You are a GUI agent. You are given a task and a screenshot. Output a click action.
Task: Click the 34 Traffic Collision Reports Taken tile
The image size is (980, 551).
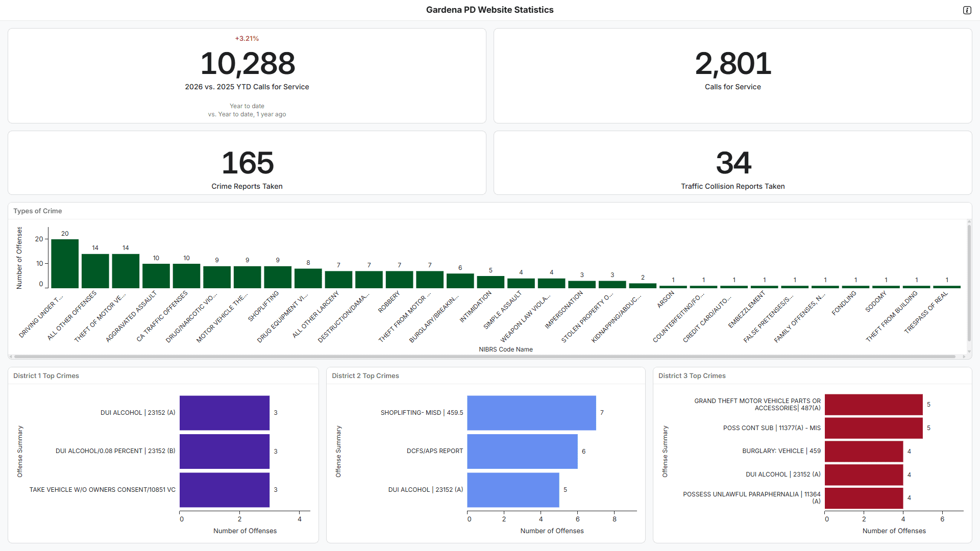pos(733,163)
